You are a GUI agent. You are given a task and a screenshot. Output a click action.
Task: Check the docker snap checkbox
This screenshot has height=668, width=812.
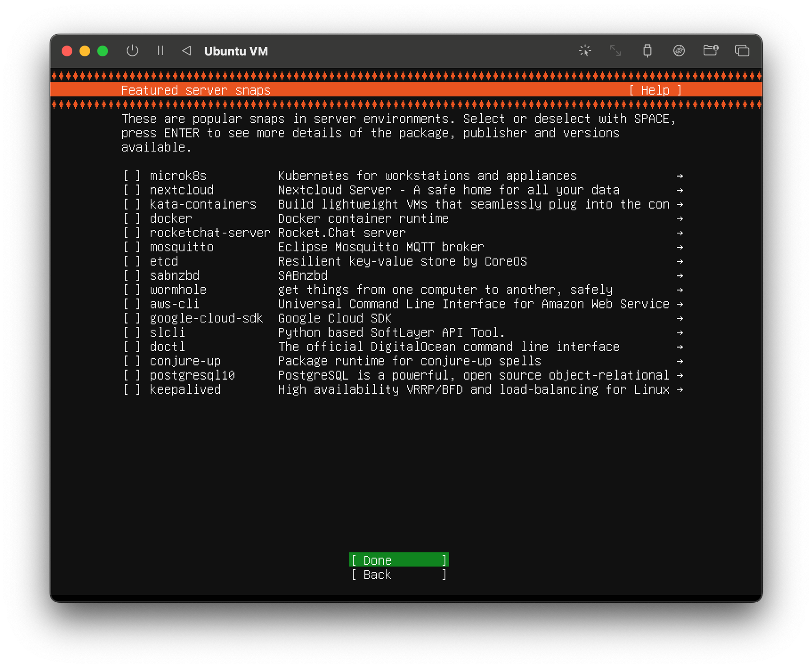(x=132, y=219)
